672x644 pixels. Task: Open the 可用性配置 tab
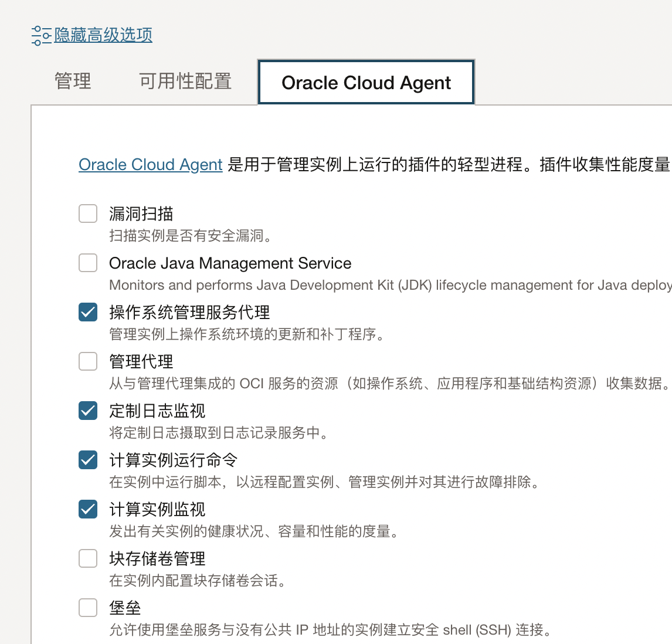pyautogui.click(x=185, y=81)
